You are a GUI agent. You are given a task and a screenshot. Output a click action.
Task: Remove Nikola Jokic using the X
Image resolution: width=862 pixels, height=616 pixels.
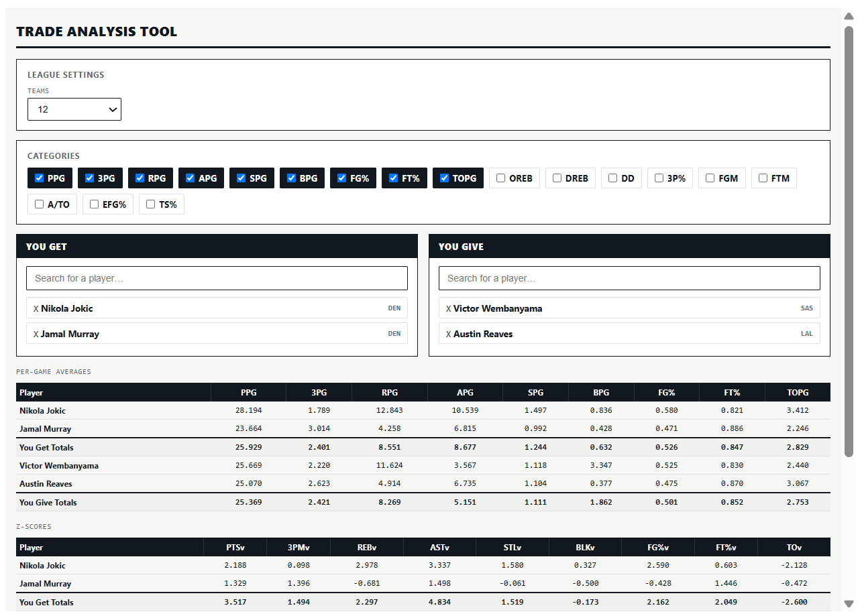[36, 309]
